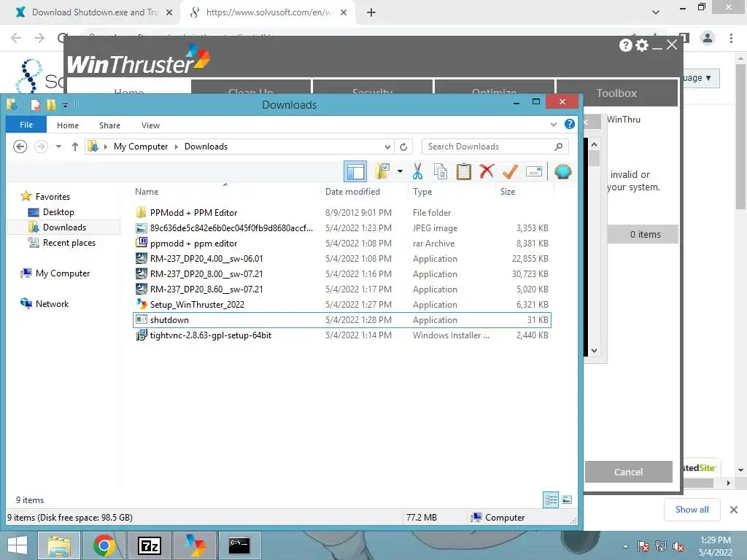Open Chrome tab search dropdown
This screenshot has width=747, height=560.
[656, 12]
